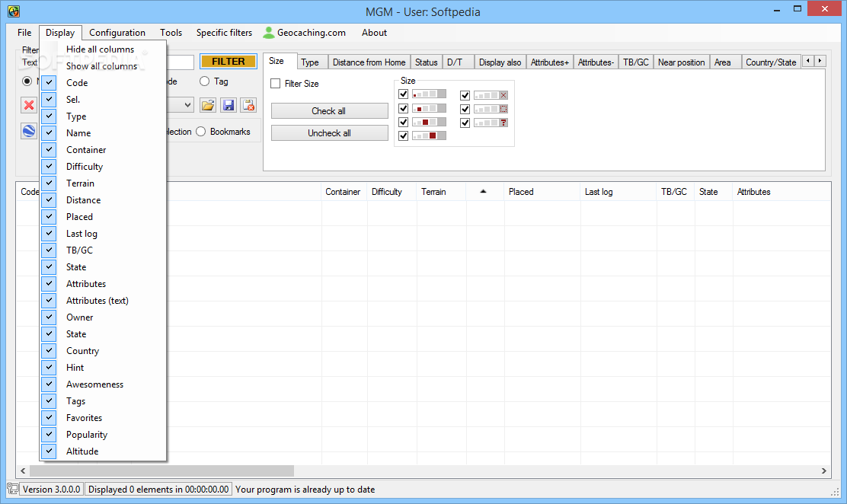Toggle Attributes (text) column visibility
Screen dimensions: 847x504
103,301
